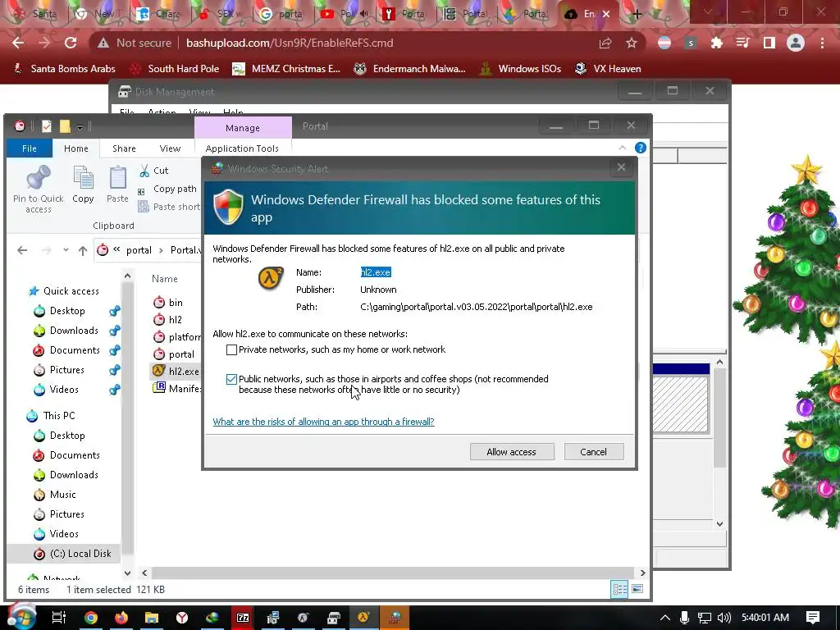Select the hl2.exe name field

pyautogui.click(x=376, y=272)
